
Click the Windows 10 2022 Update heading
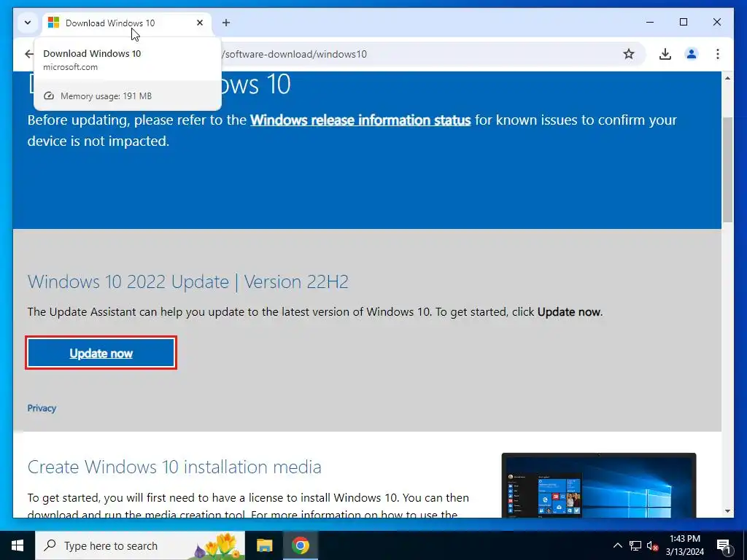point(188,281)
